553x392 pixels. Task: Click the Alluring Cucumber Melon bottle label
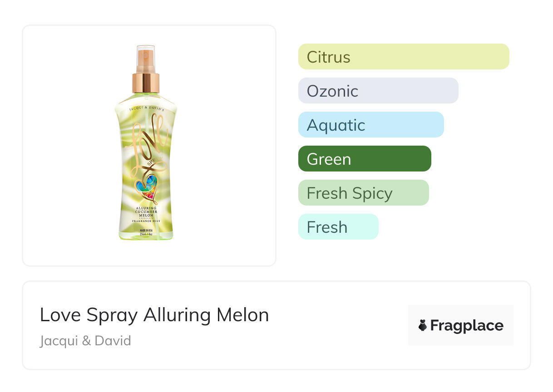(146, 212)
